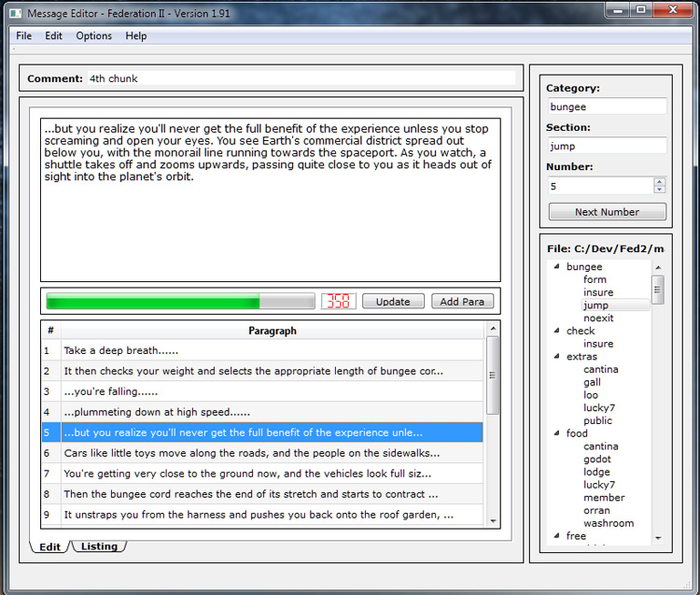Image resolution: width=700 pixels, height=595 pixels.
Task: Select paragraph 4 '...plummeting down at high speed'
Action: click(262, 412)
